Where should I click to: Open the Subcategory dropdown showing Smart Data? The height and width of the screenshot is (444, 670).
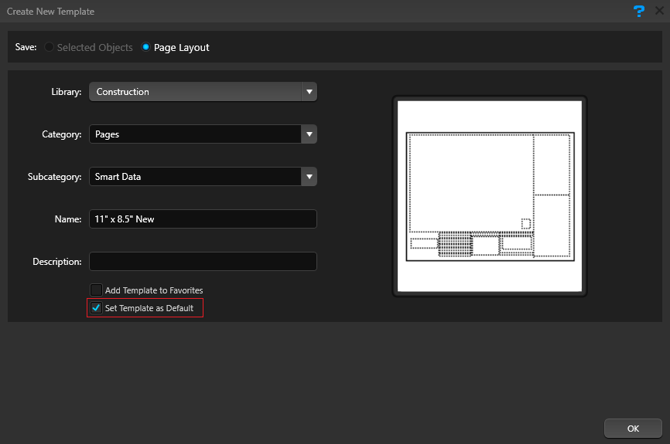203,176
